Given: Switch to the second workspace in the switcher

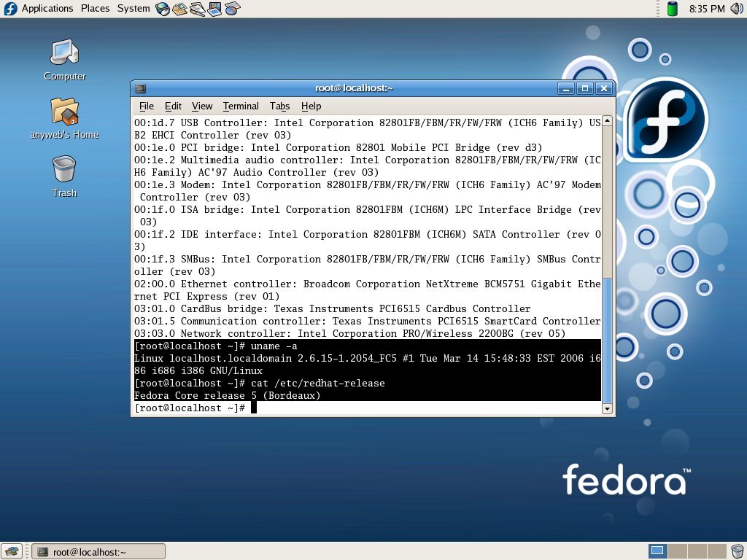Looking at the screenshot, I should point(678,551).
